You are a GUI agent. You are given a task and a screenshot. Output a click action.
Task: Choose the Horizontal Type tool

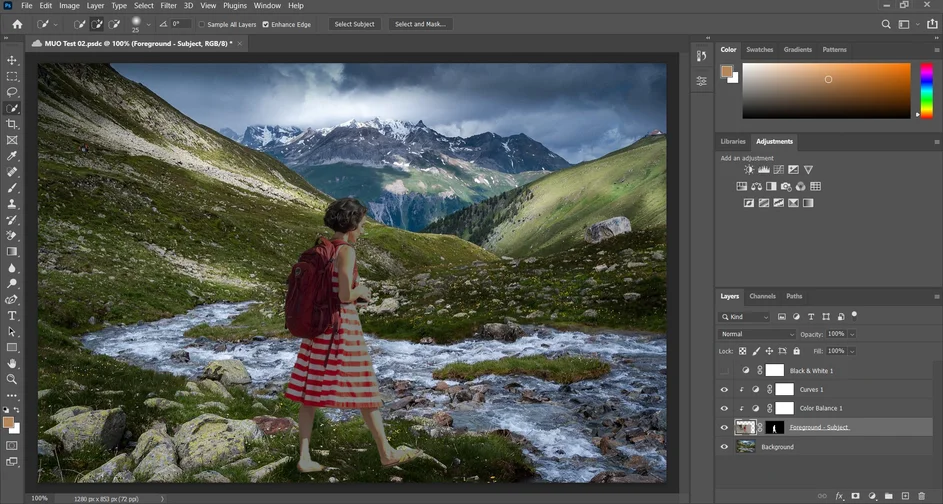(x=12, y=315)
